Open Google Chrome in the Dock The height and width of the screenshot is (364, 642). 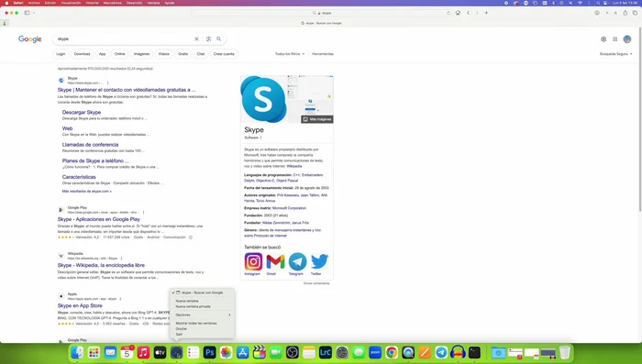pyautogui.click(x=392, y=352)
